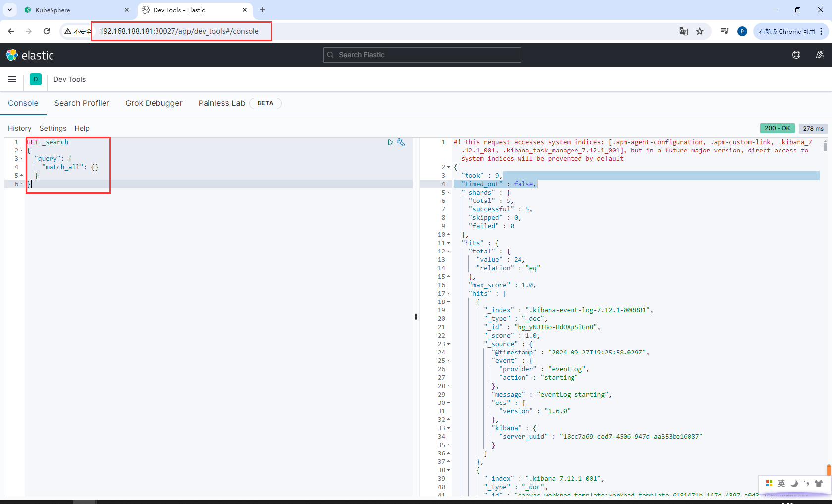
Task: Open the hamburger navigation menu
Action: click(12, 79)
